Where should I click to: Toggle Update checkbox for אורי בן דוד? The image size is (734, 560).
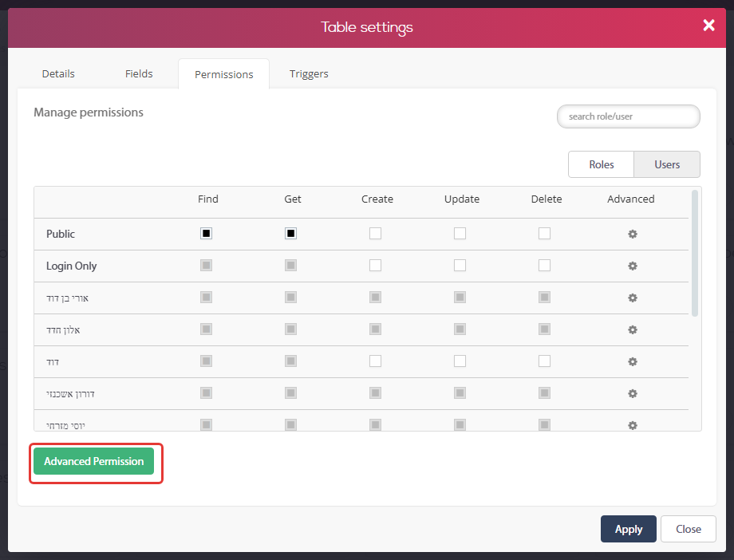coord(460,297)
